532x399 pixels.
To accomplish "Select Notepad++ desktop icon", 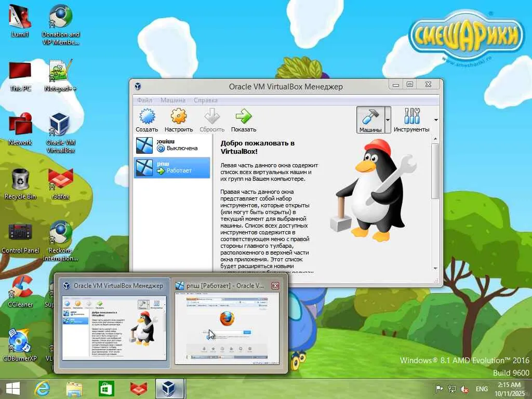I will click(x=60, y=75).
